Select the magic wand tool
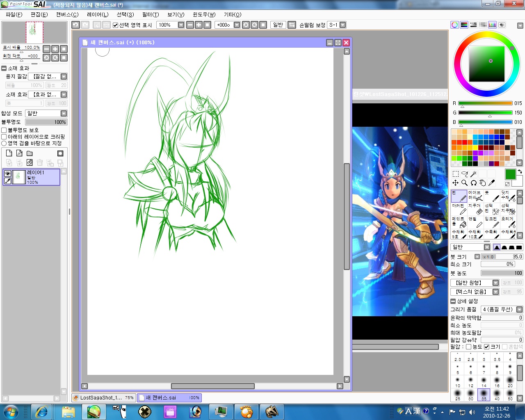 [x=473, y=174]
